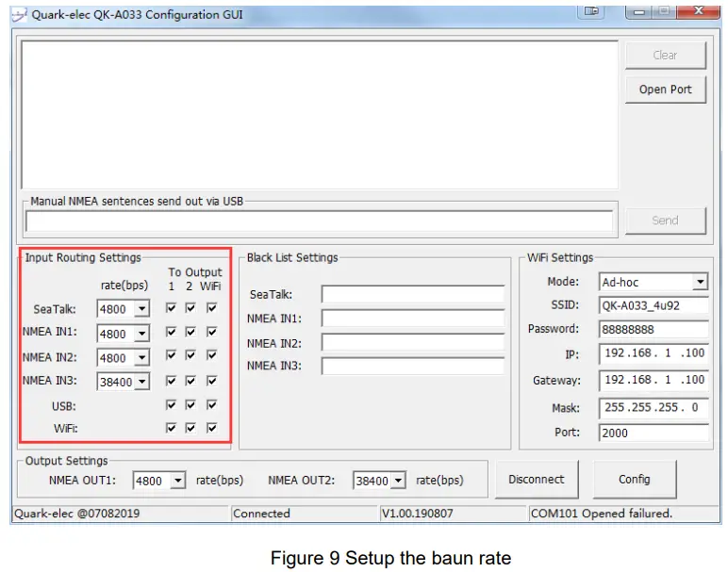The width and height of the screenshot is (728, 572).
Task: Click the Quark-elec app icon in title bar
Action: click(19, 13)
